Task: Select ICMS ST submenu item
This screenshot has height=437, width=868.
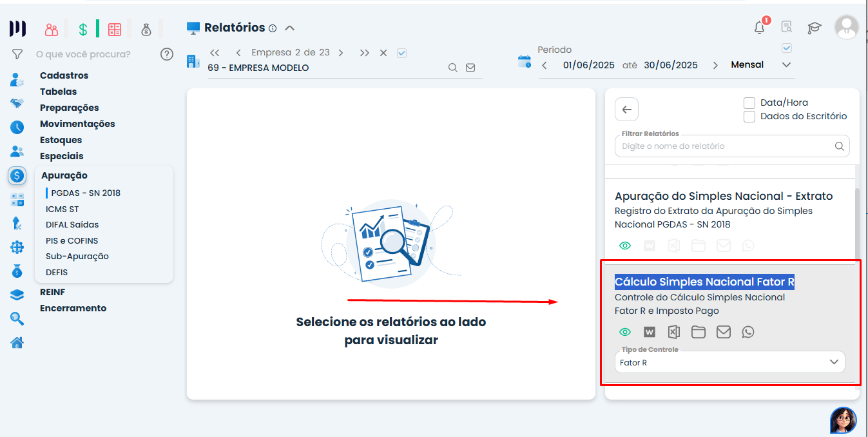Action: point(62,209)
